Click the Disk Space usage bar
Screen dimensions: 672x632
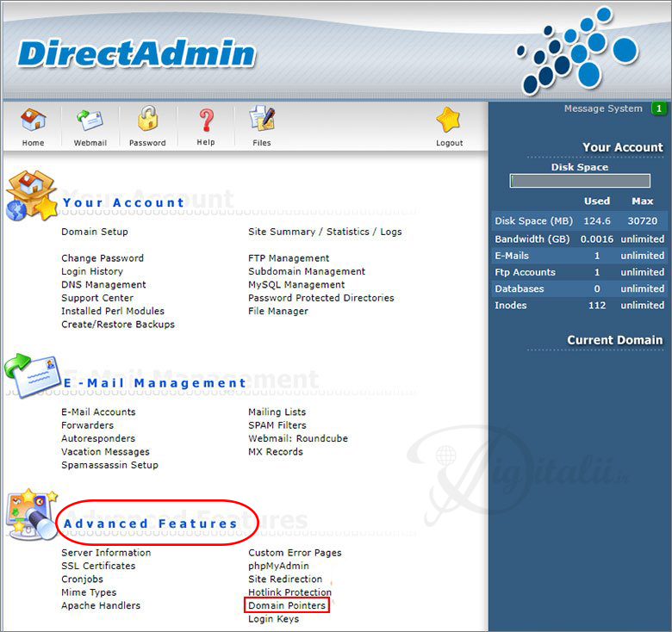coord(580,181)
